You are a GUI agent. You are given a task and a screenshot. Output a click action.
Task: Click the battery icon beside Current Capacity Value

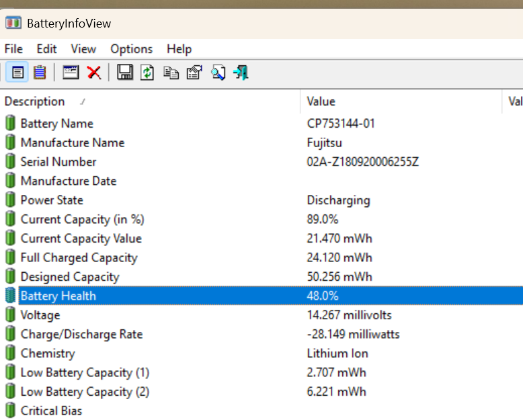10,238
